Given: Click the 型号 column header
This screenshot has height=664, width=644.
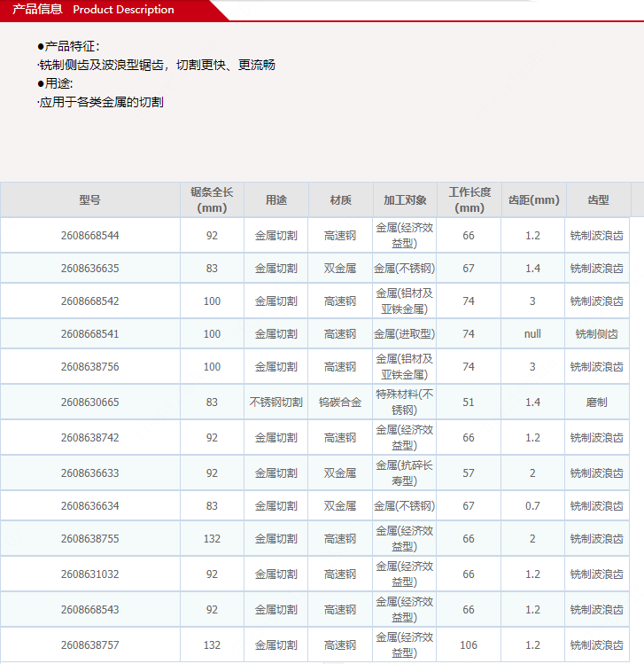Looking at the screenshot, I should click(89, 200).
